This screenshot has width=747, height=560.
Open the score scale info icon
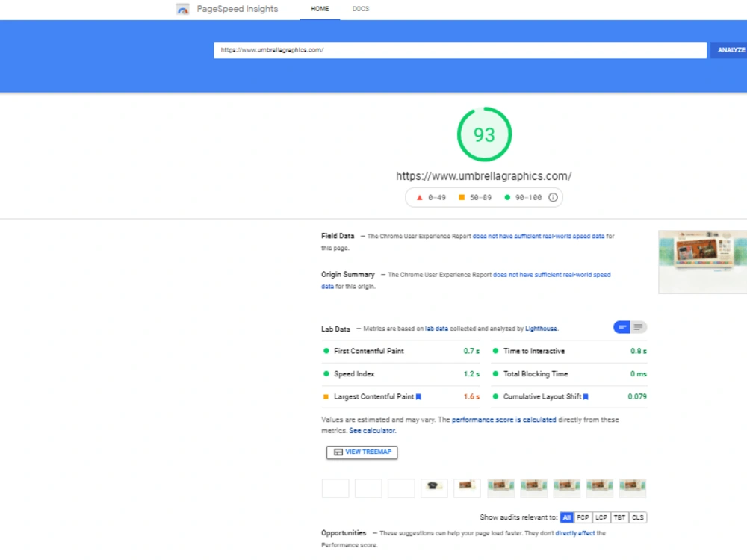(x=553, y=197)
